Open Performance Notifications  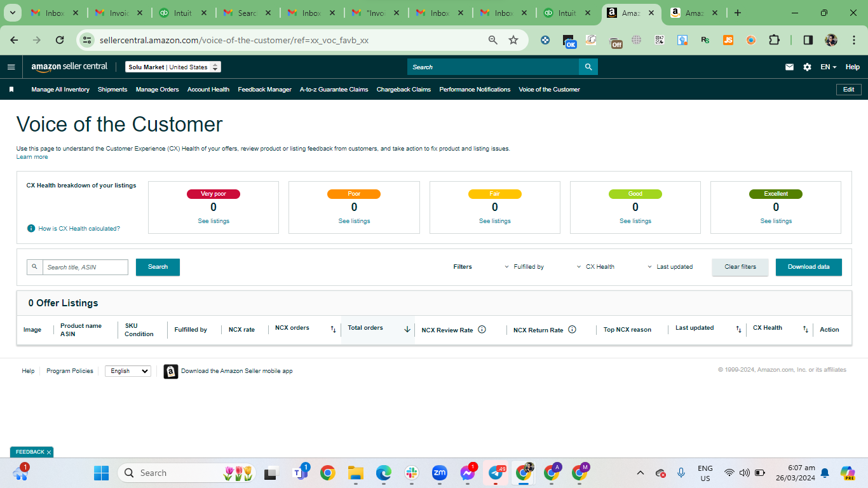[x=475, y=90]
